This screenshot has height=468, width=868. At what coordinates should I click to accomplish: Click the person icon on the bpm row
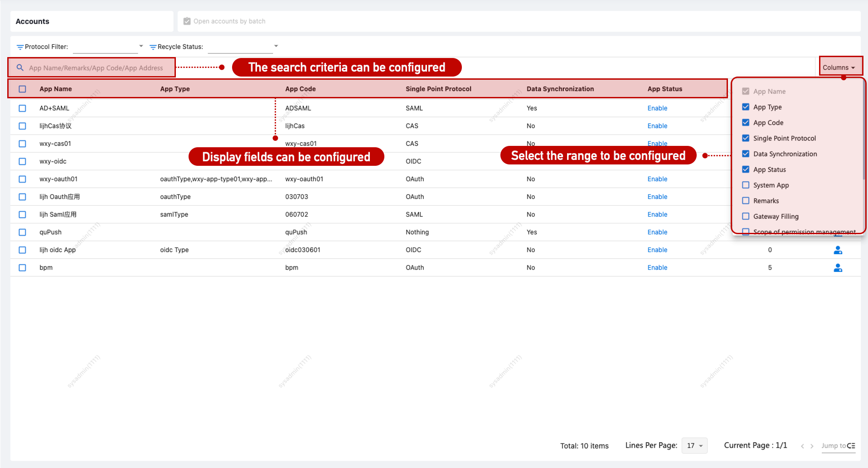pos(838,268)
